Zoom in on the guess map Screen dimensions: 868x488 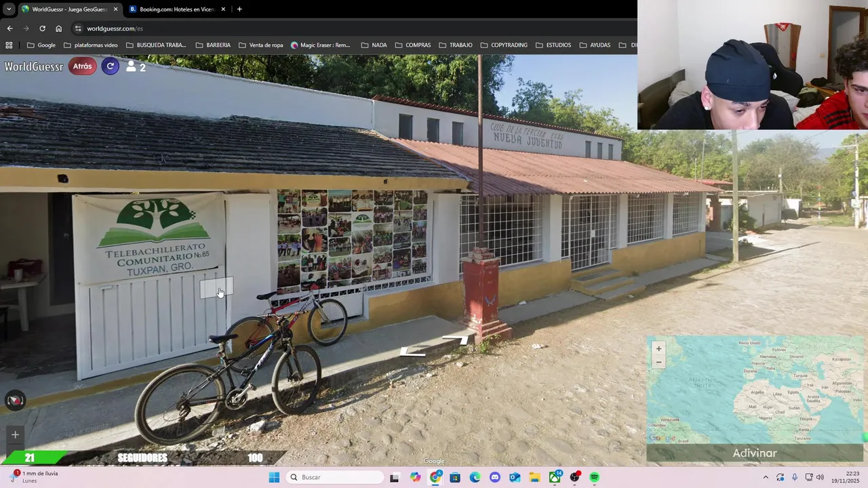[658, 349]
